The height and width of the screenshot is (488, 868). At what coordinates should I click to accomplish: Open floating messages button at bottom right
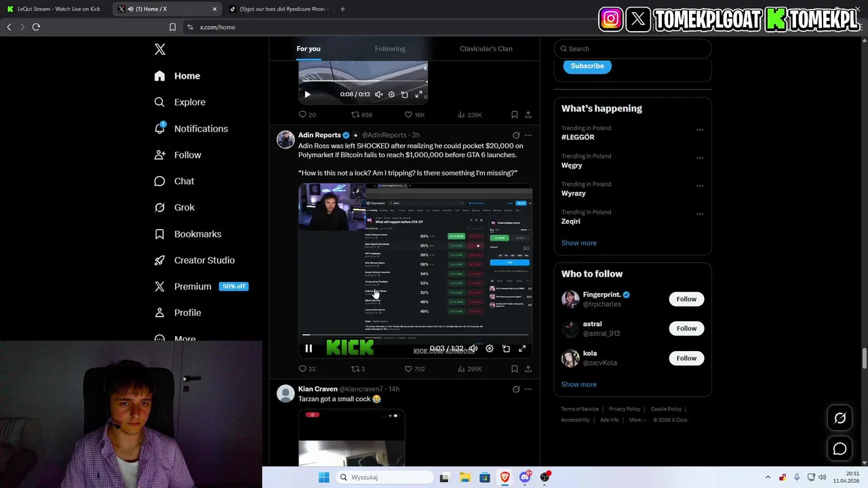[x=840, y=449]
